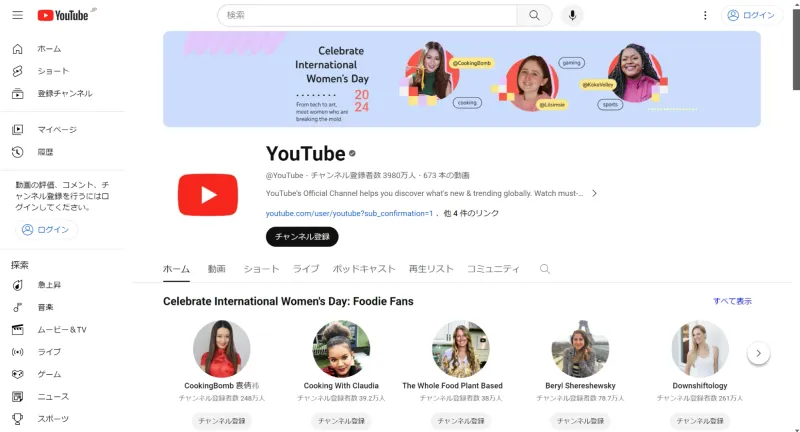The width and height of the screenshot is (800, 432).
Task: Switch to the 再生リスト tab
Action: [x=431, y=269]
